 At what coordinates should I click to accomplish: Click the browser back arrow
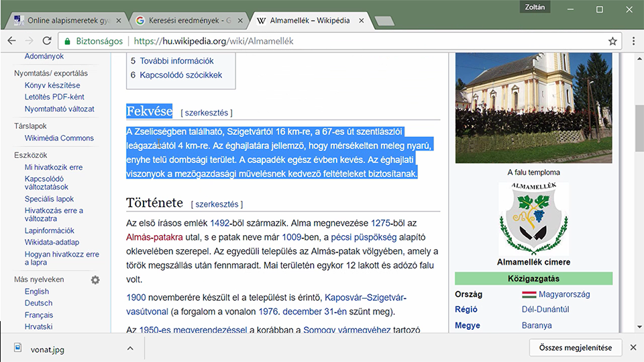(11, 41)
